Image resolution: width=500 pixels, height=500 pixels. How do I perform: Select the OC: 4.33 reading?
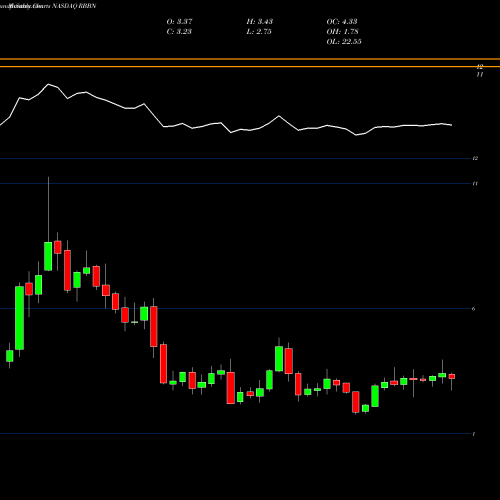pyautogui.click(x=342, y=21)
